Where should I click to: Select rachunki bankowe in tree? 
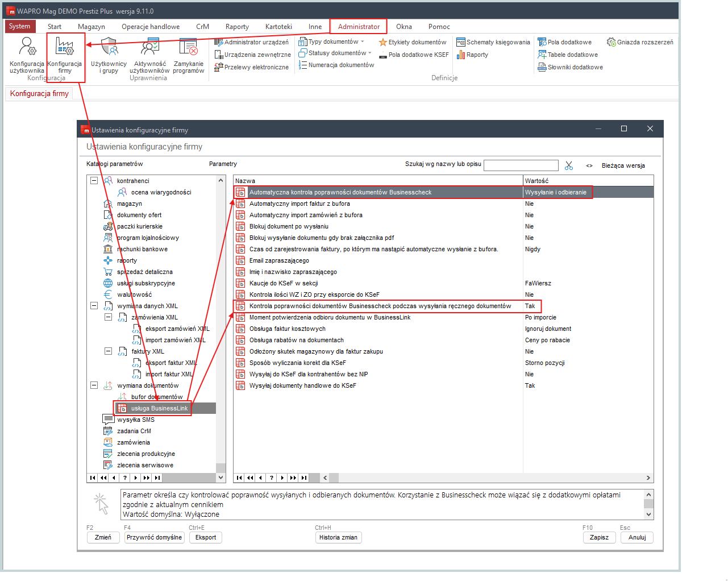coord(142,249)
